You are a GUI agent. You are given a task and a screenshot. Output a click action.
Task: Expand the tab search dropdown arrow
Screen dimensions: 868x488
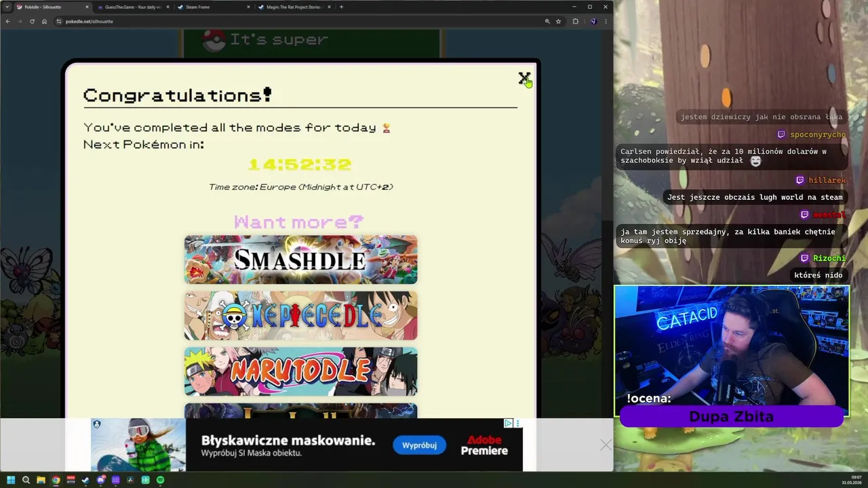(x=6, y=7)
